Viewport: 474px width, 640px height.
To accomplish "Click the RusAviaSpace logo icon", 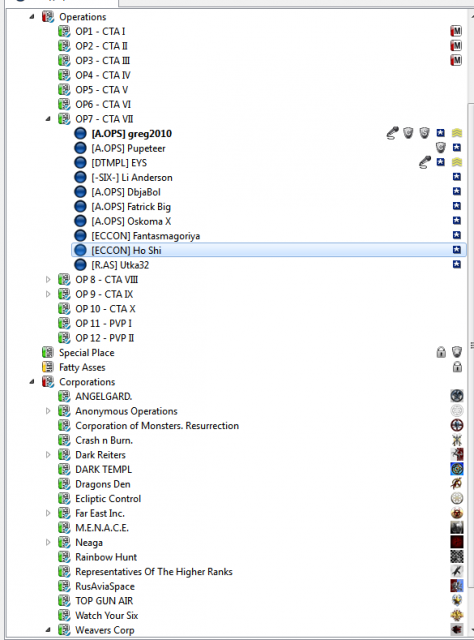I will [x=457, y=586].
